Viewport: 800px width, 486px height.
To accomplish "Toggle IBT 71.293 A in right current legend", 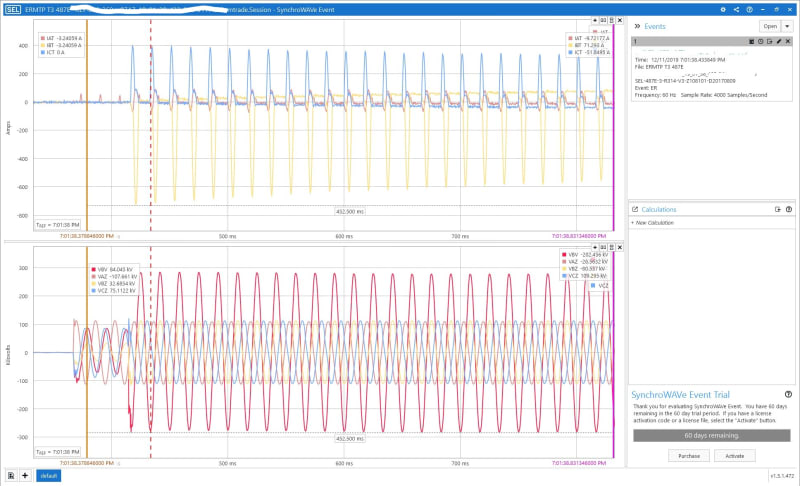I will [587, 45].
